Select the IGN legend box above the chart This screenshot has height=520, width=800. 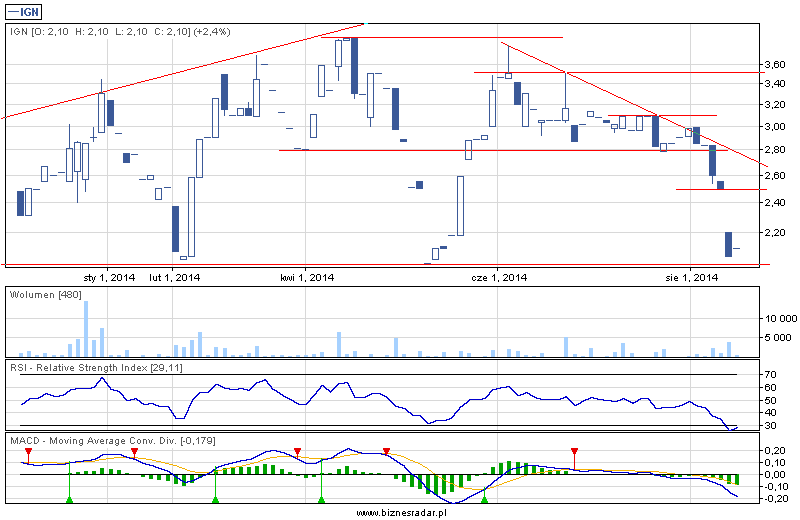26,11
